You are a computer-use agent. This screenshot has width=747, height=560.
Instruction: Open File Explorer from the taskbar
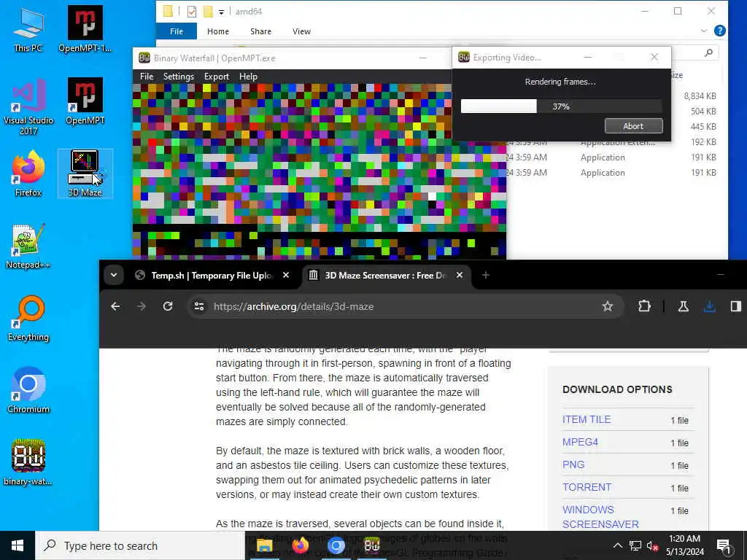click(x=264, y=545)
